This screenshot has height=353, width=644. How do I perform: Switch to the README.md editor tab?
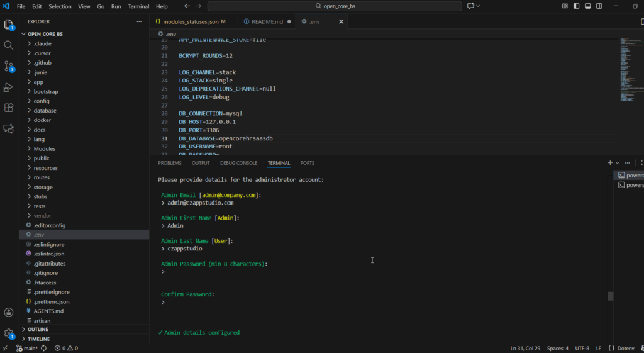pyautogui.click(x=267, y=21)
